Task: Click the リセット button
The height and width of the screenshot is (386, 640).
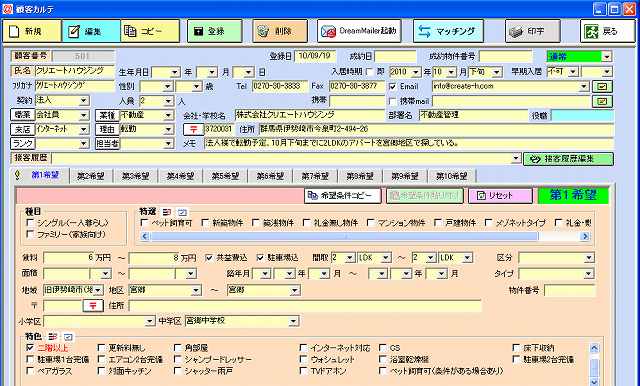Action: pos(500,196)
